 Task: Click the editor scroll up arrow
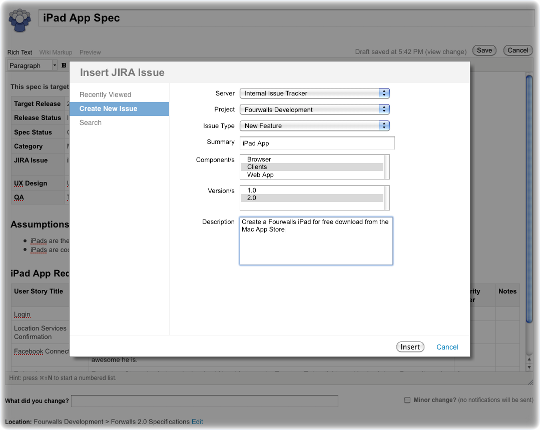[529, 359]
